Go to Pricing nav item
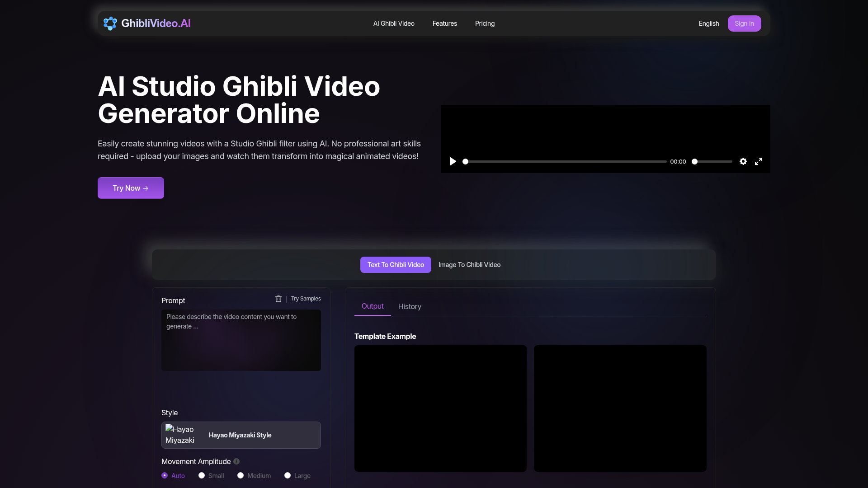The image size is (868, 488). click(x=485, y=23)
